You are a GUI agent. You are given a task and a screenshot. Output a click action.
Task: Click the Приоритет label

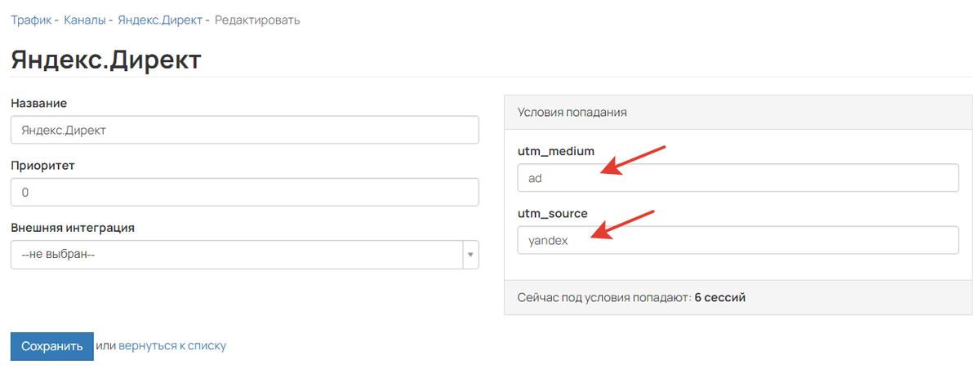(x=42, y=166)
